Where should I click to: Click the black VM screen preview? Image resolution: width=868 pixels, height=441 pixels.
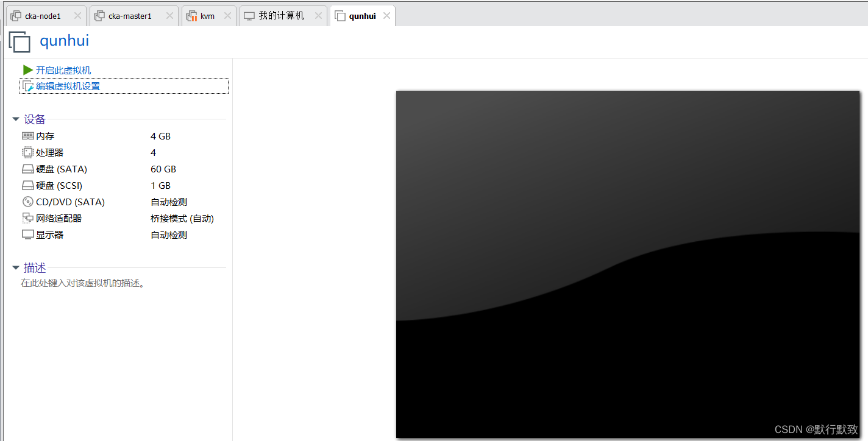pos(628,264)
